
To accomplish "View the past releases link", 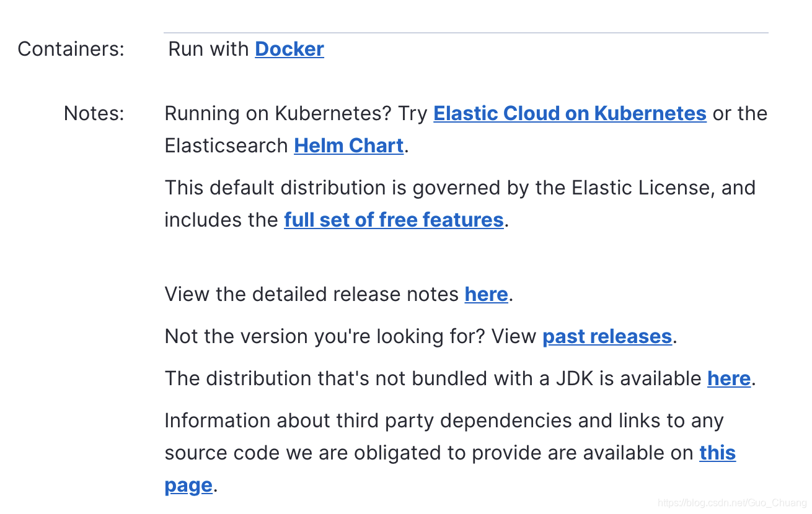I will click(x=607, y=336).
